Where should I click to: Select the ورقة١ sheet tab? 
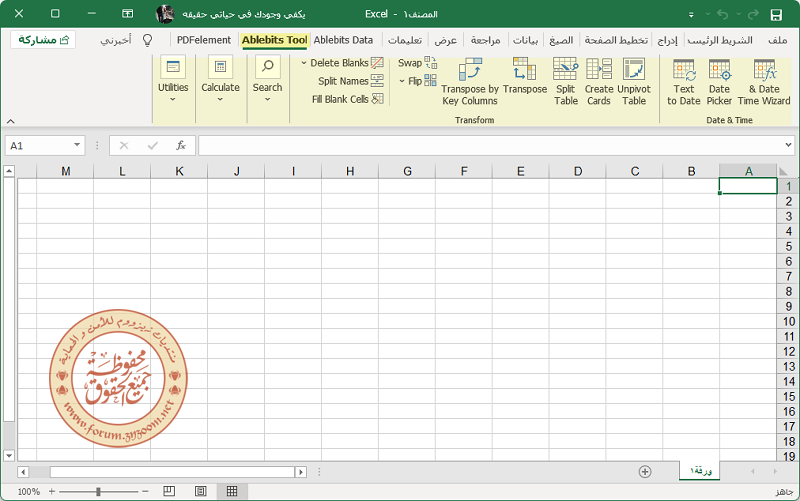pos(700,470)
